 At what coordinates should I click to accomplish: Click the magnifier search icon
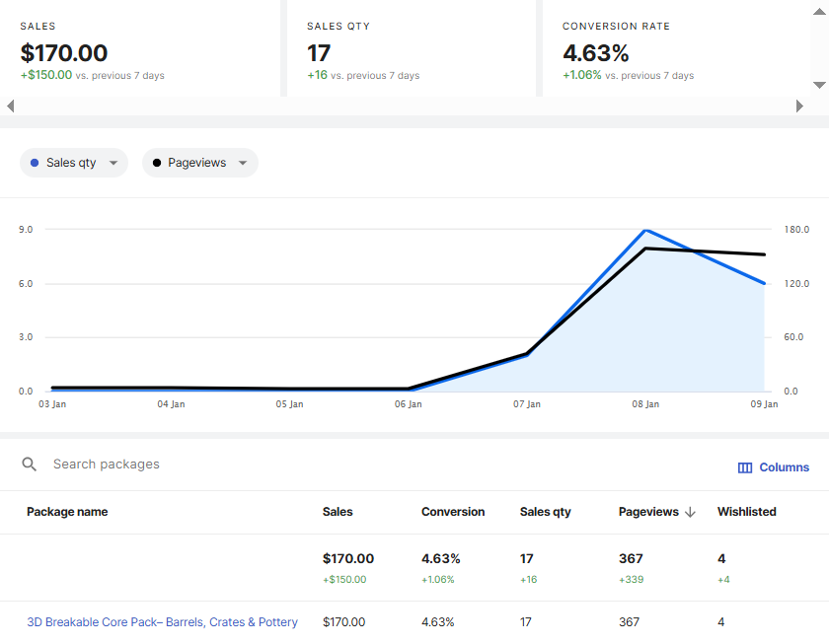point(29,465)
